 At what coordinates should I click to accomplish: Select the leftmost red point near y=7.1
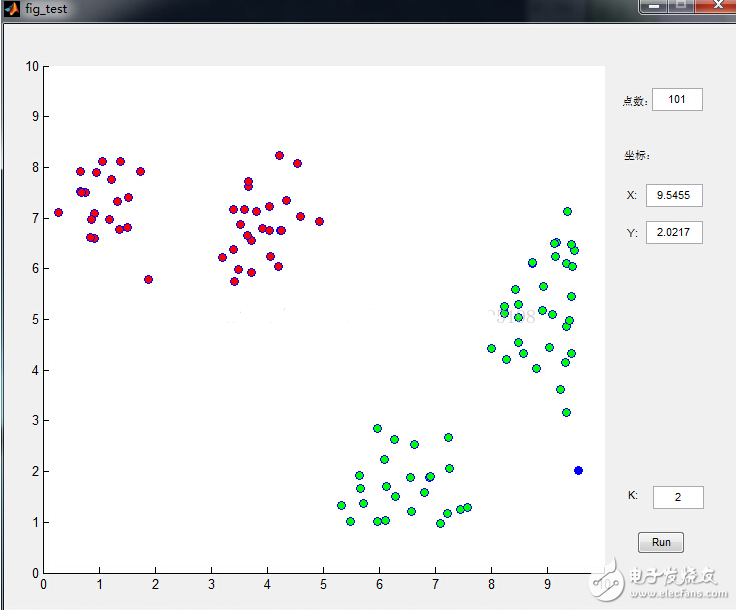pos(58,212)
